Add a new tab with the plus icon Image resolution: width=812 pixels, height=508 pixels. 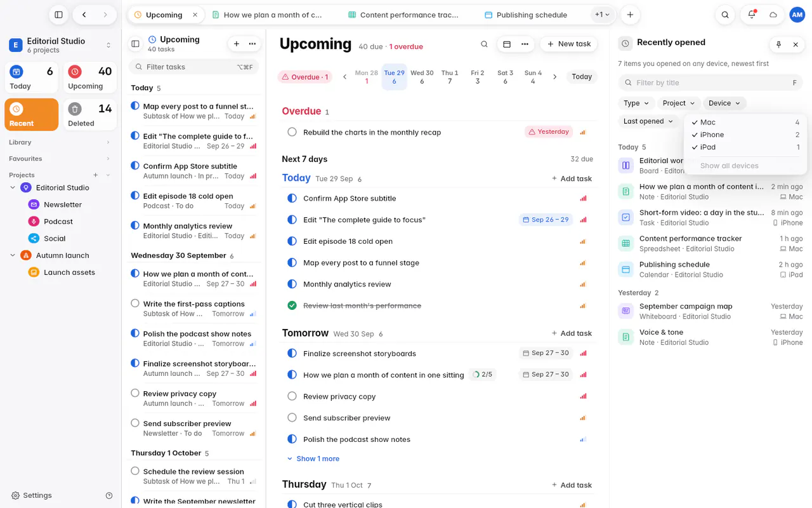[x=630, y=15]
